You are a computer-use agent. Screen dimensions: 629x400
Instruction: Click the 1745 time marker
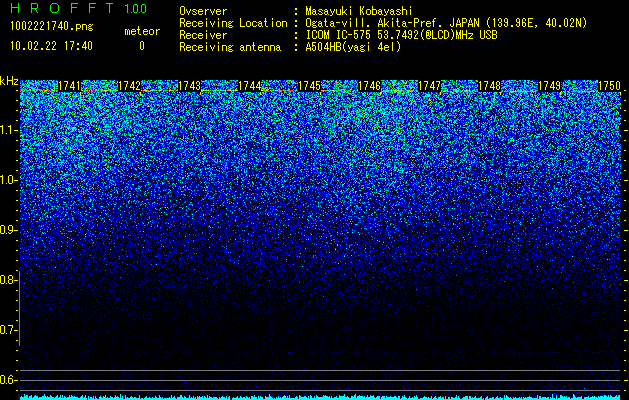[x=310, y=86]
